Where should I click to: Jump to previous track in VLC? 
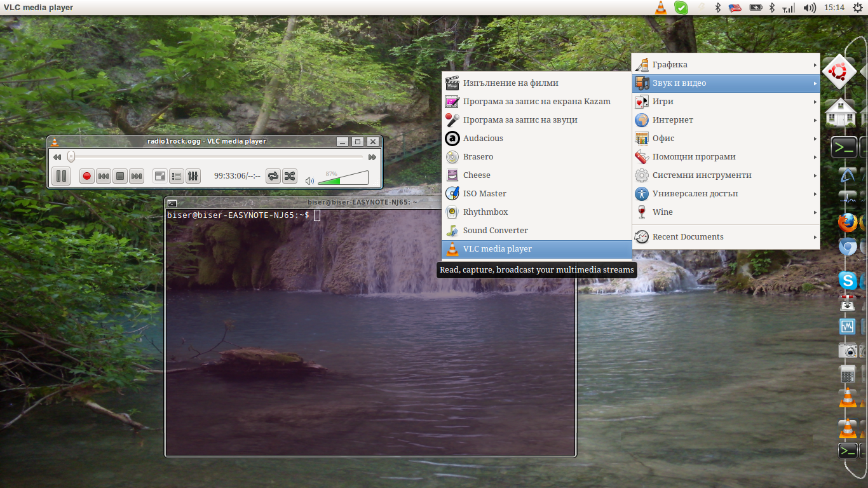tap(104, 176)
